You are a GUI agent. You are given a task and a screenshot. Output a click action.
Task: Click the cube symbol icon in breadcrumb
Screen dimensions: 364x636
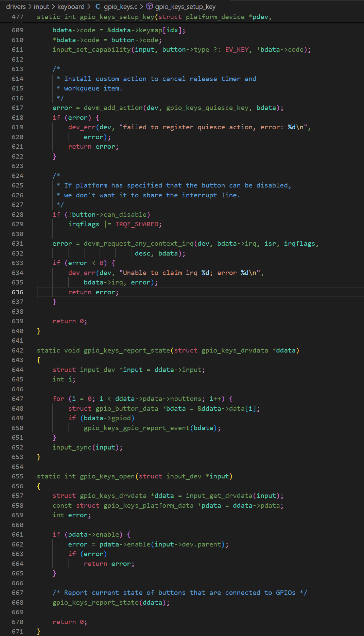(150, 6)
